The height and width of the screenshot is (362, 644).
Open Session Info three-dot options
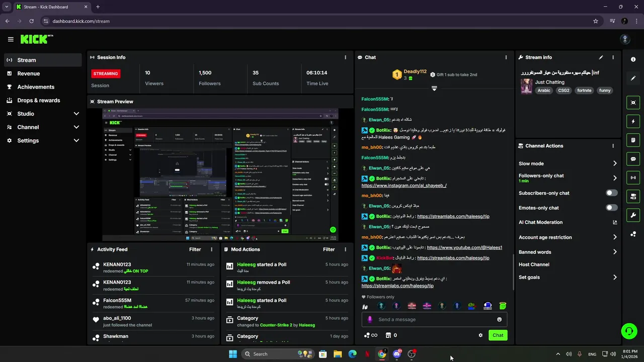coord(345,57)
